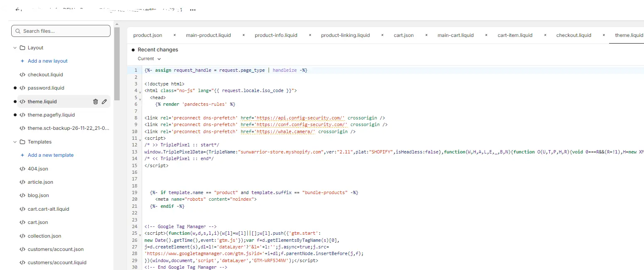Image resolution: width=644 pixels, height=270 pixels.
Task: Open customers/account.json template
Action: pos(56,249)
